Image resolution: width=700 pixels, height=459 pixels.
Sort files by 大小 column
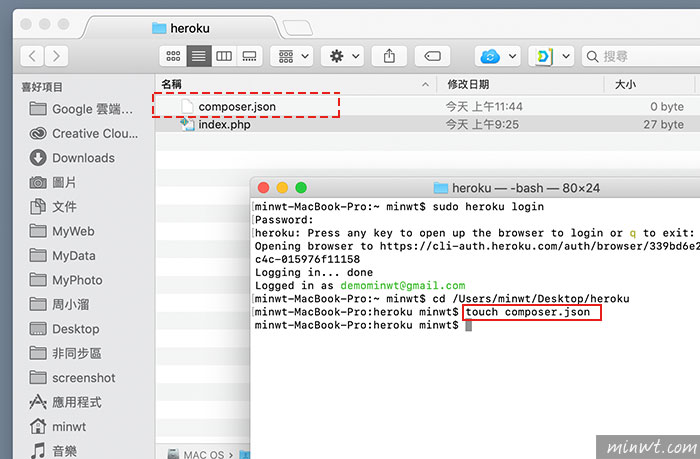[x=625, y=84]
